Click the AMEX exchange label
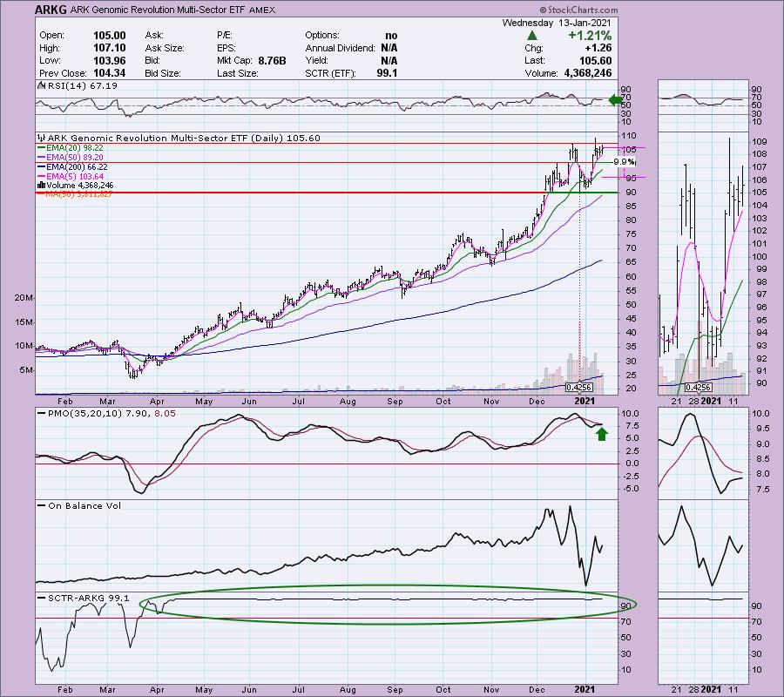 [261, 10]
